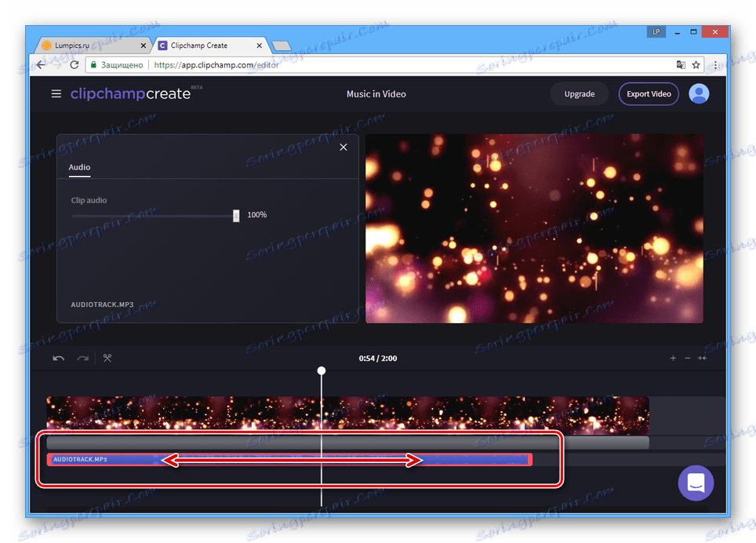Zoom out the timeline with minus
Screen dimensions: 756x543
coord(688,358)
